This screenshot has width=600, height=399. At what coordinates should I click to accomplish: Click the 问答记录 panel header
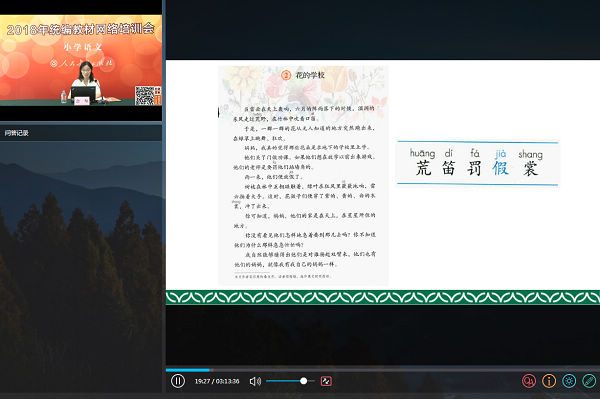point(16,133)
